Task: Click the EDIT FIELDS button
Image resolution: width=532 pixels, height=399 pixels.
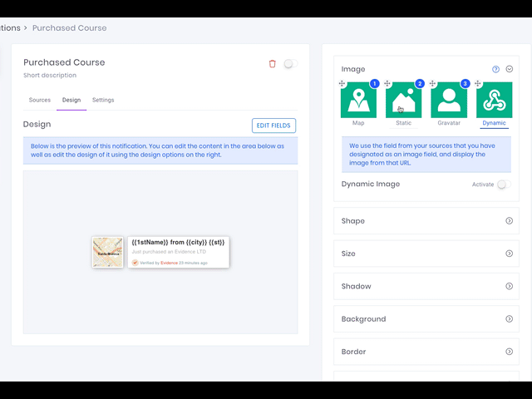Action: (273, 126)
